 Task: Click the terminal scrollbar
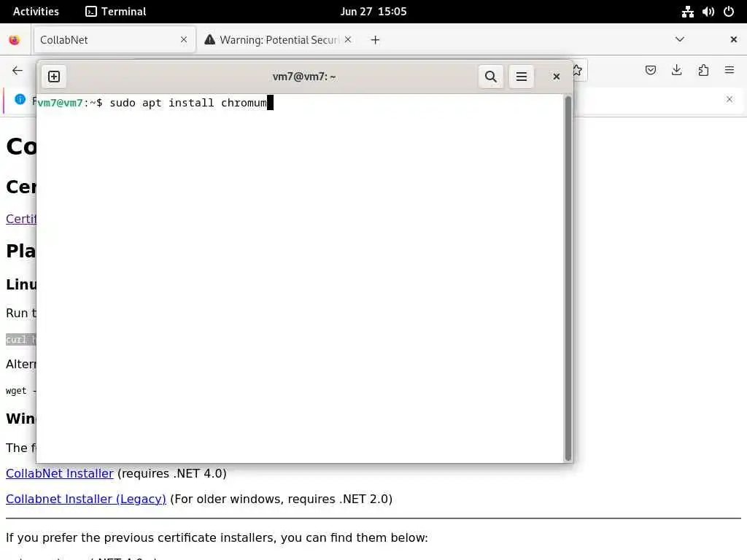tap(568, 279)
